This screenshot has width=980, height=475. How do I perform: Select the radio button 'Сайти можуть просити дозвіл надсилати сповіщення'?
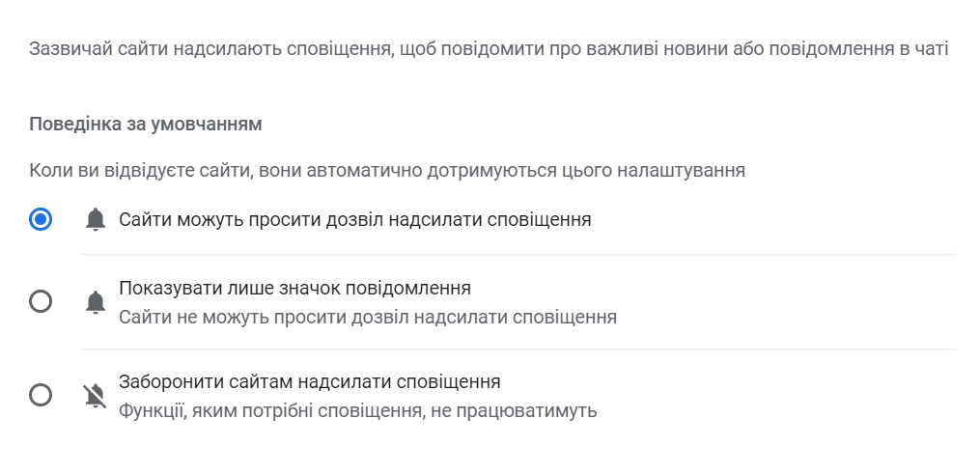(41, 219)
